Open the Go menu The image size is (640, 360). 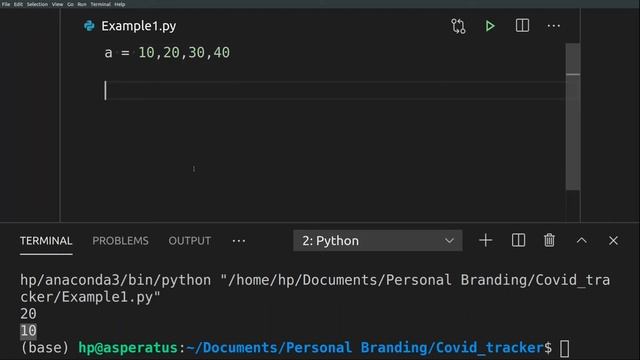70,4
